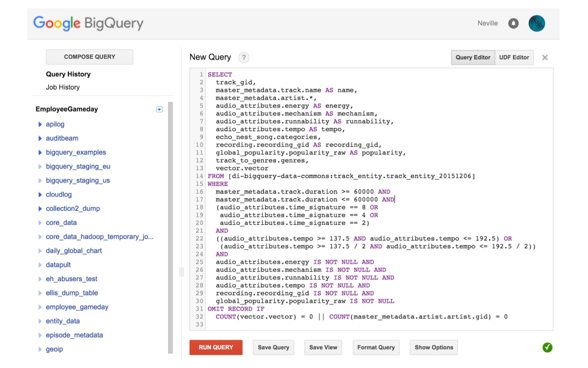Open Query History
This screenshot has width=588, height=368.
[x=68, y=74]
